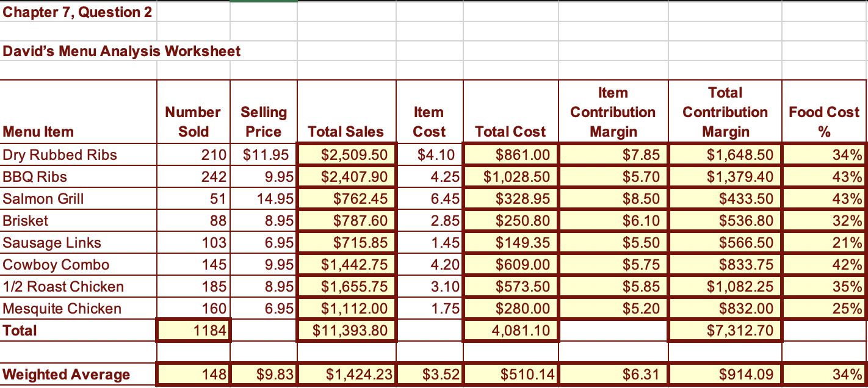This screenshot has width=868, height=388.
Task: Click weighted average total cost $510.14
Action: click(510, 374)
